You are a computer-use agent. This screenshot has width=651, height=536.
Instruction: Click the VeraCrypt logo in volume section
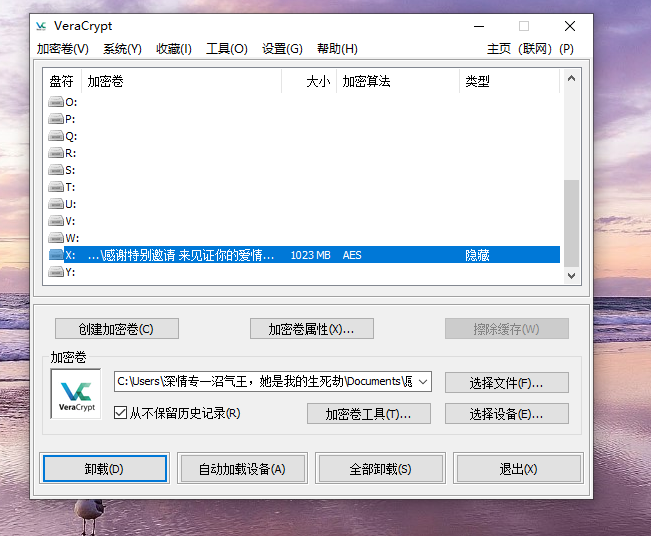(x=76, y=394)
